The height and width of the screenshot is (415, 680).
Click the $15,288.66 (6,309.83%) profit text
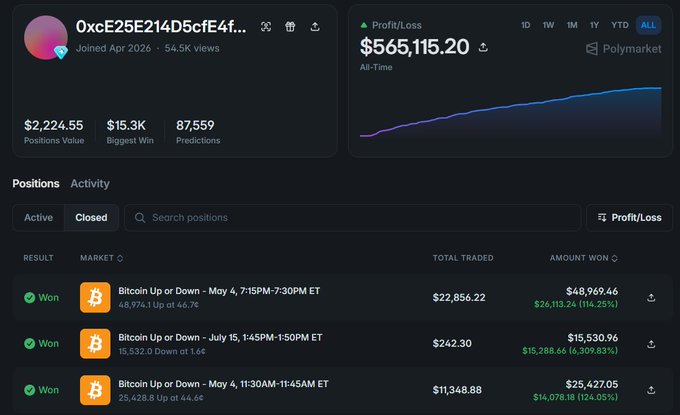click(570, 350)
